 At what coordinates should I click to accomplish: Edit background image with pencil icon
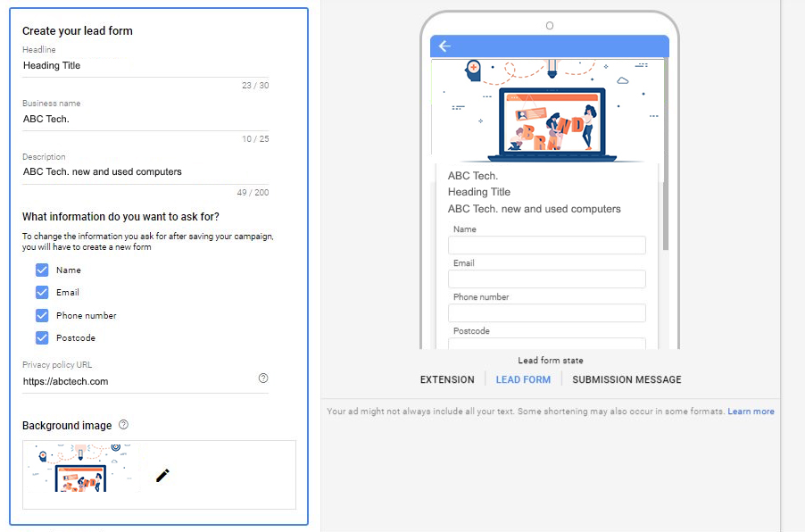click(162, 476)
